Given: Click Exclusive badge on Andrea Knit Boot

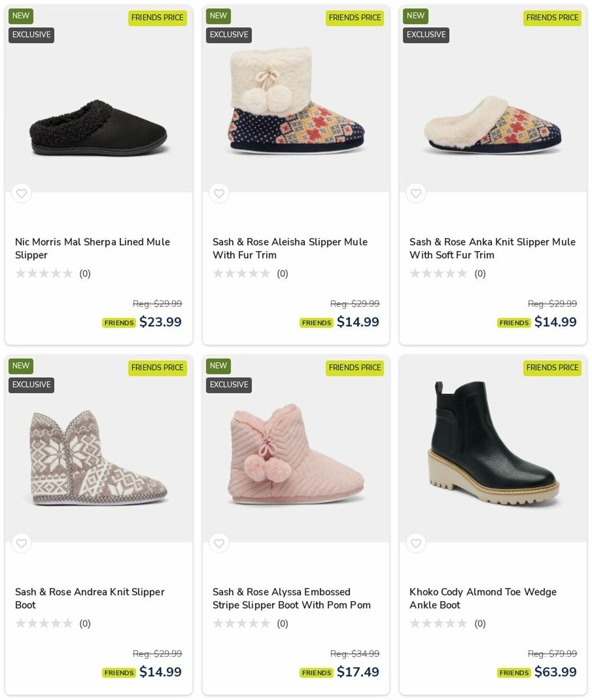Looking at the screenshot, I should click(31, 385).
